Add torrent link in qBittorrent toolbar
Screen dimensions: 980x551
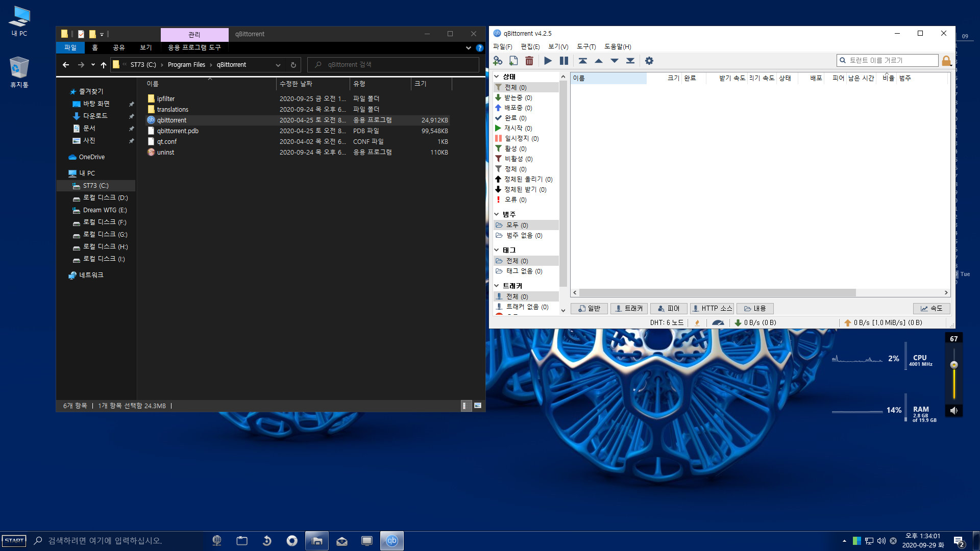pyautogui.click(x=498, y=61)
